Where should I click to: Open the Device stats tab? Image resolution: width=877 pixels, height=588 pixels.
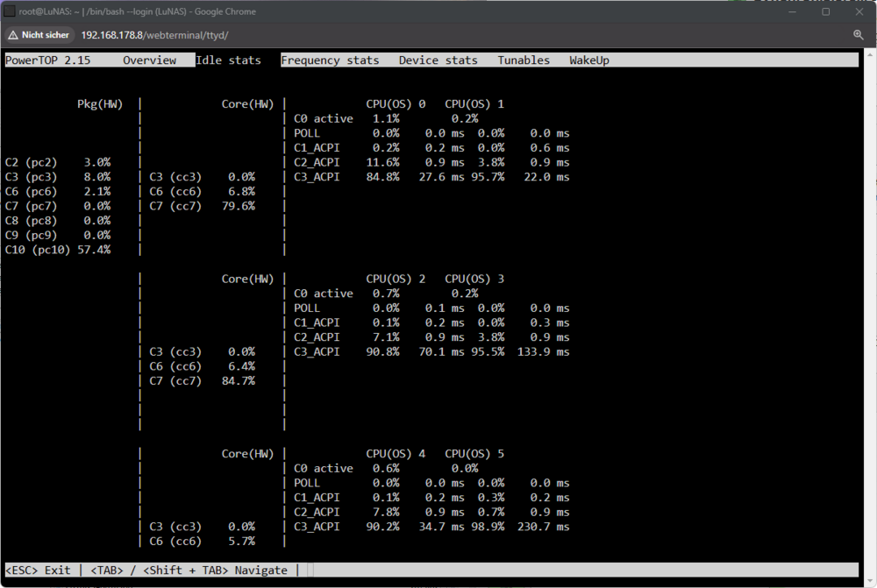coord(438,60)
